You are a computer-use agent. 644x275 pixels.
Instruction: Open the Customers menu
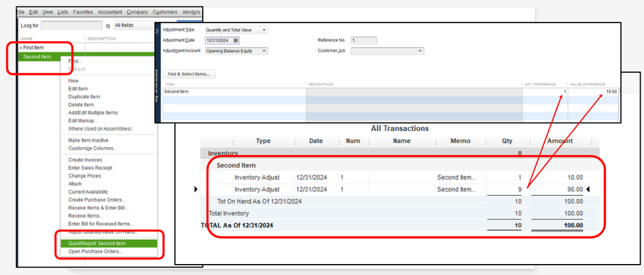[165, 12]
